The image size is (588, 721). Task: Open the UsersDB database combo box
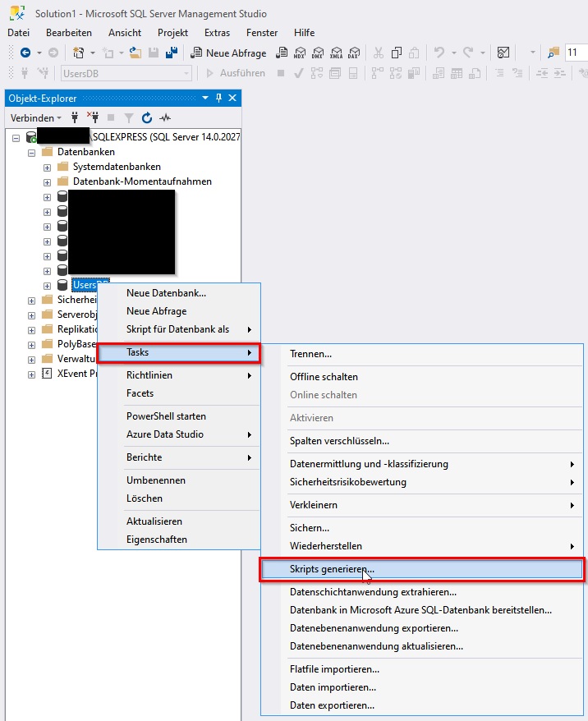pos(126,74)
